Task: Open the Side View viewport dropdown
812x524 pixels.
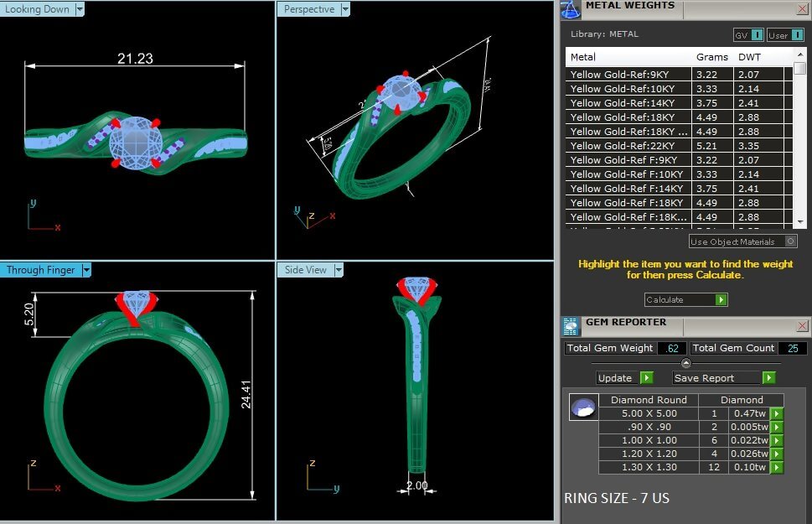Action: tap(339, 270)
